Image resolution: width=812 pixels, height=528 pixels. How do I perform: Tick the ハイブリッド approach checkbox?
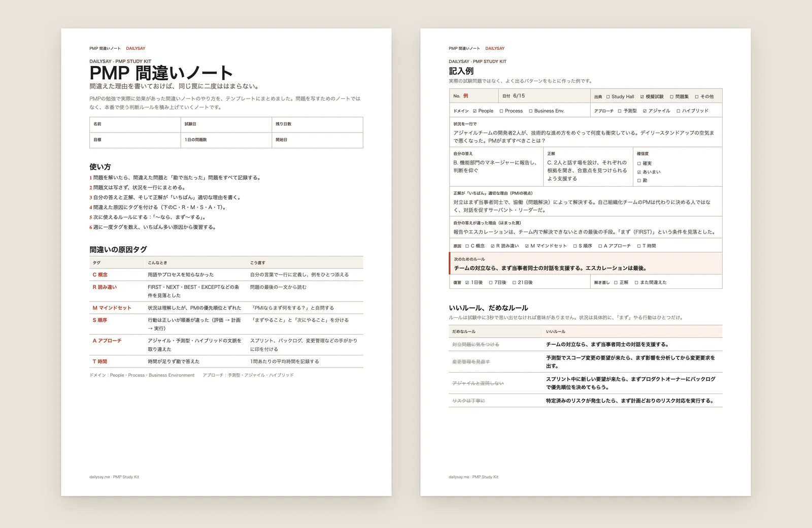coord(679,111)
